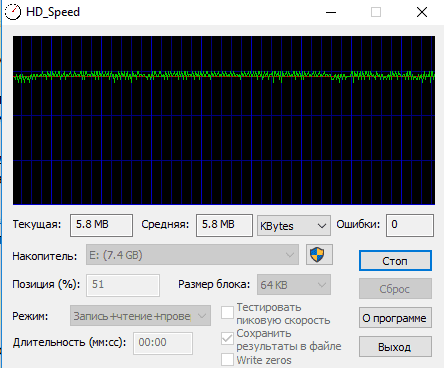This screenshot has width=444, height=368.
Task: Click the admin shield icon button
Action: click(x=319, y=255)
